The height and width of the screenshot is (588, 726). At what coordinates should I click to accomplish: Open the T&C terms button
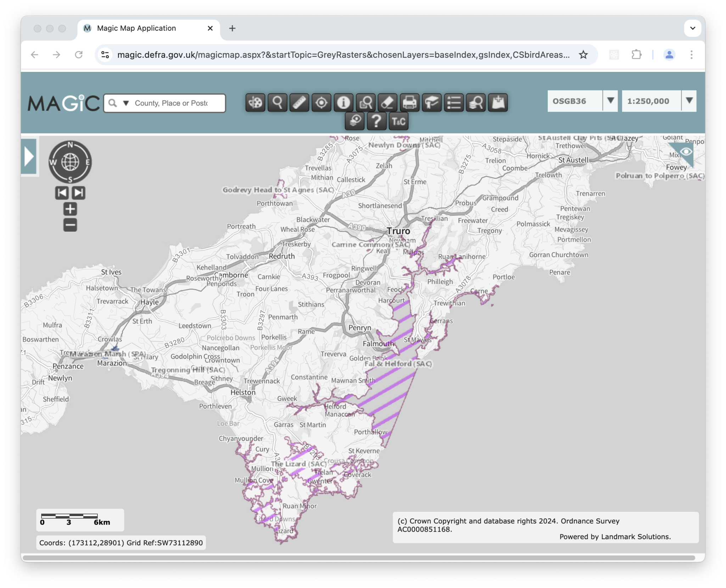398,121
